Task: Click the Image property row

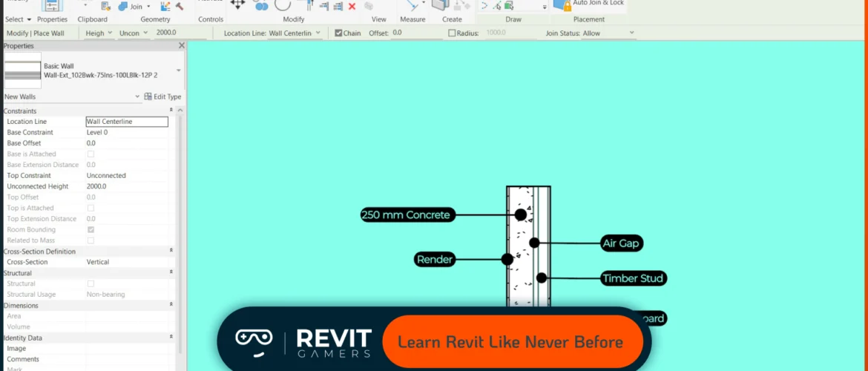Action: pyautogui.click(x=86, y=348)
